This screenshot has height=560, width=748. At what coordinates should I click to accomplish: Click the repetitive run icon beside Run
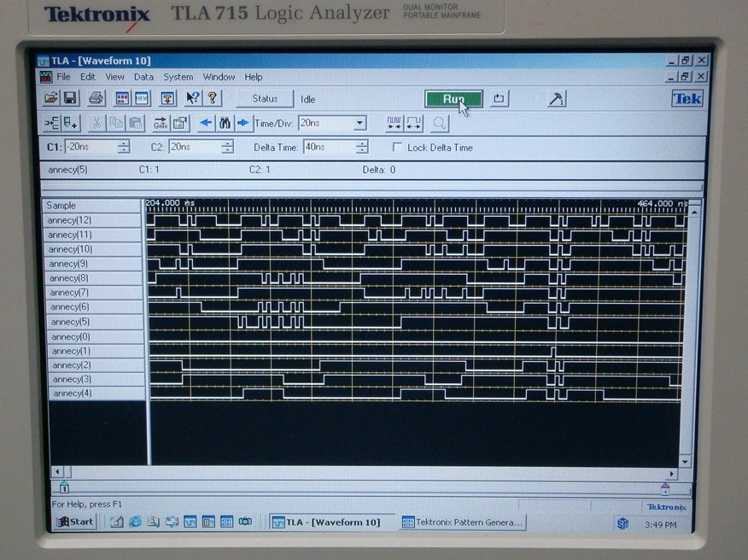coord(499,99)
